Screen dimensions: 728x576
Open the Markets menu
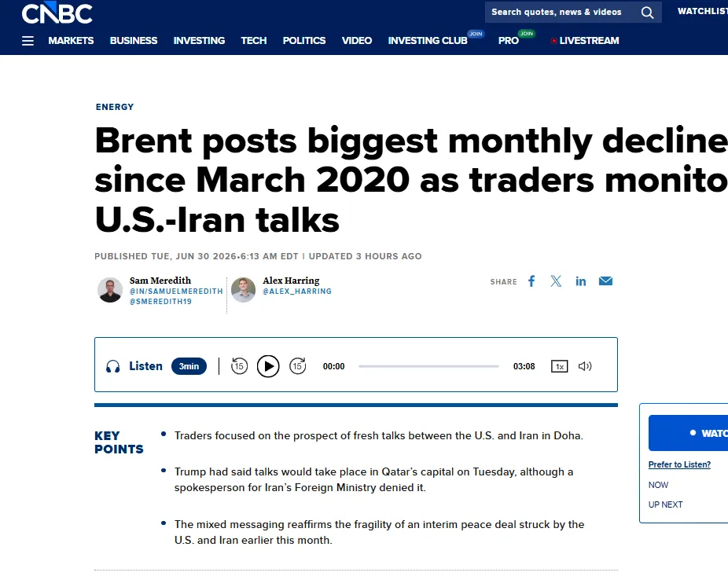(x=71, y=41)
